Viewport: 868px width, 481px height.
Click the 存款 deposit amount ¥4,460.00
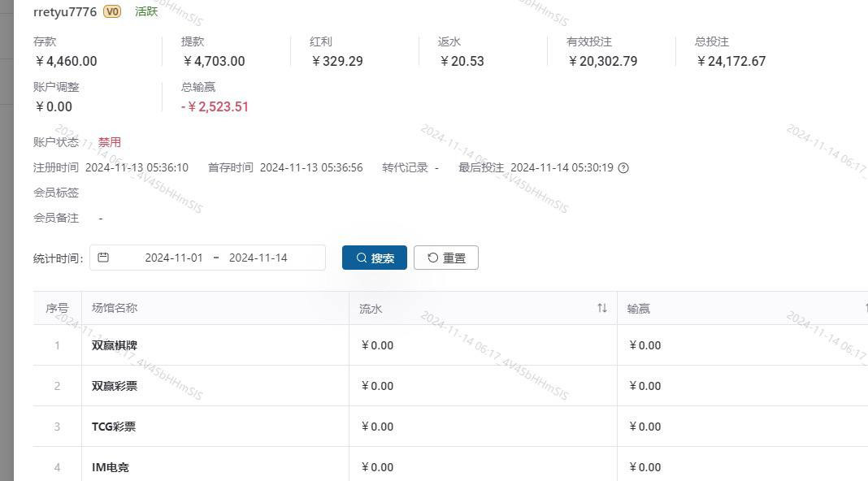66,61
